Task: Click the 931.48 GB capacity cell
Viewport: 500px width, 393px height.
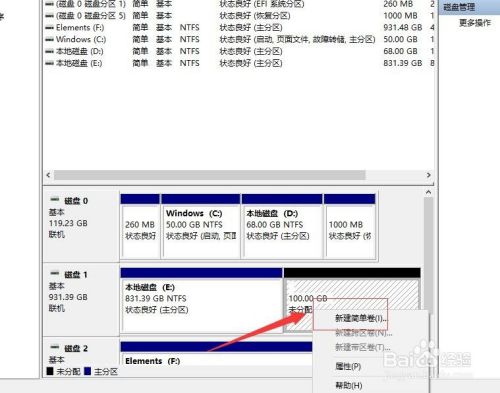Action: 403,28
